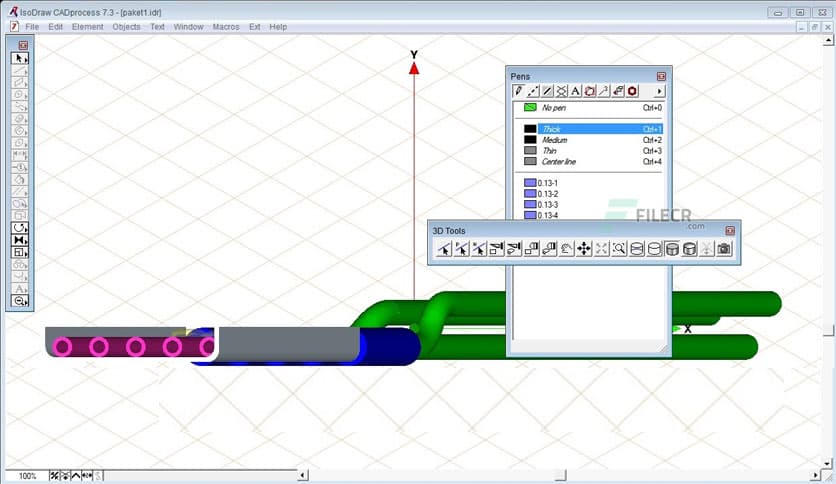Select wireframe cylinder display mode in 3D Tools

[637, 248]
